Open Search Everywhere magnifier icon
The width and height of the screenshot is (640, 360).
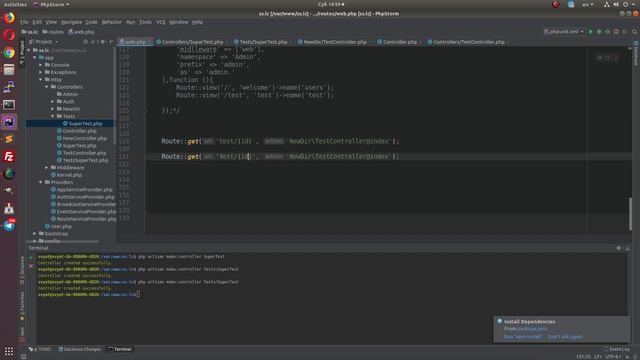pos(634,32)
